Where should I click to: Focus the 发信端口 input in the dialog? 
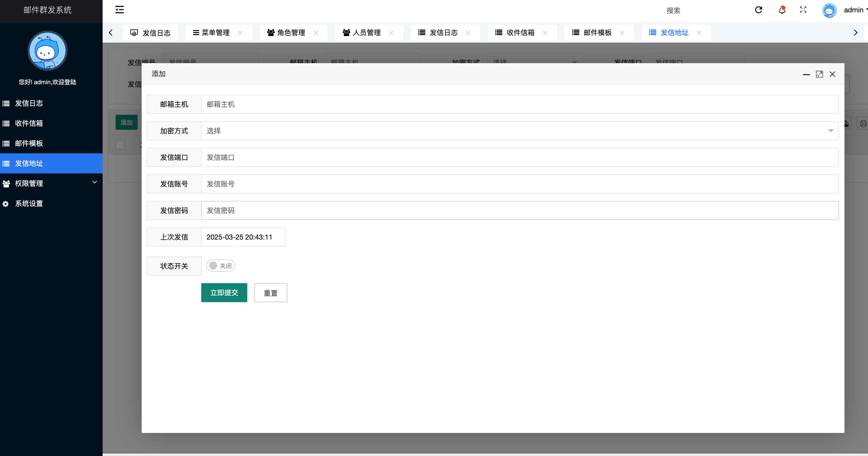[520, 158]
